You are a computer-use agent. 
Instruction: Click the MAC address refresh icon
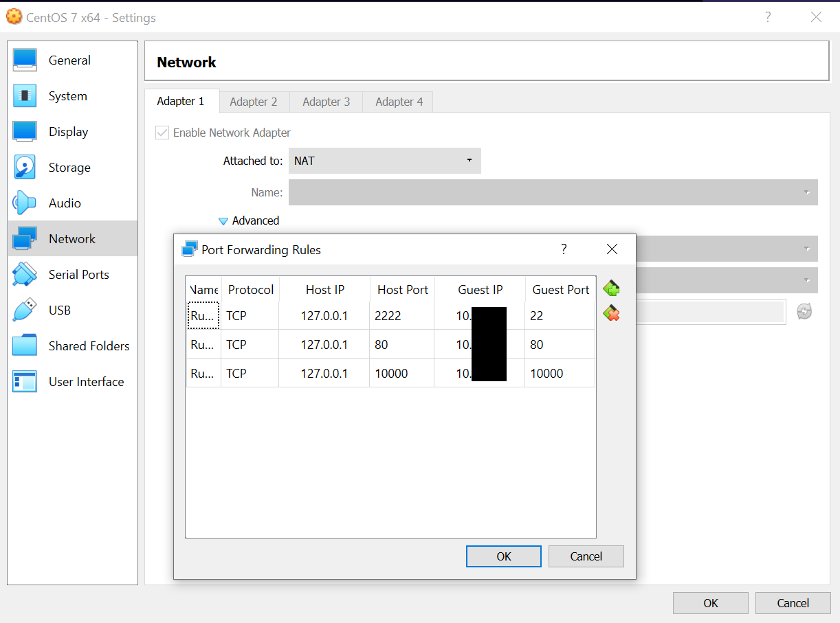[x=804, y=312]
